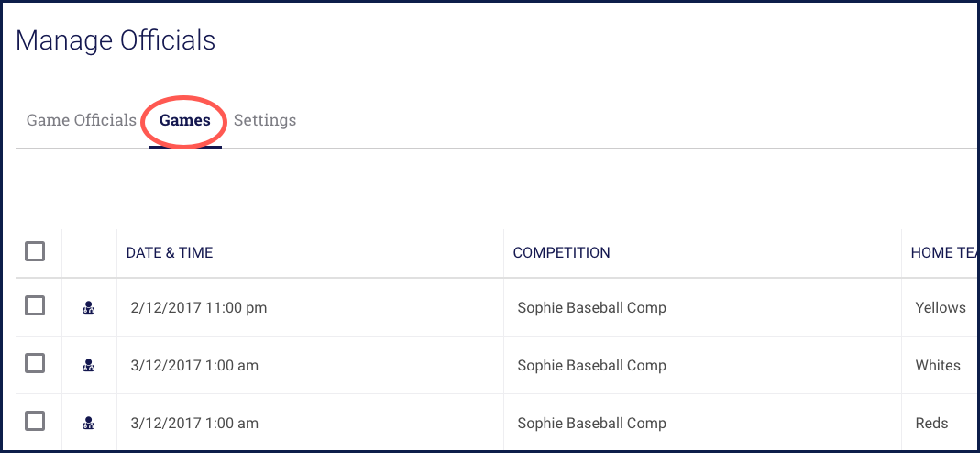The width and height of the screenshot is (980, 453).
Task: Tick the select-all checkbox in the table header
Action: pos(35,251)
